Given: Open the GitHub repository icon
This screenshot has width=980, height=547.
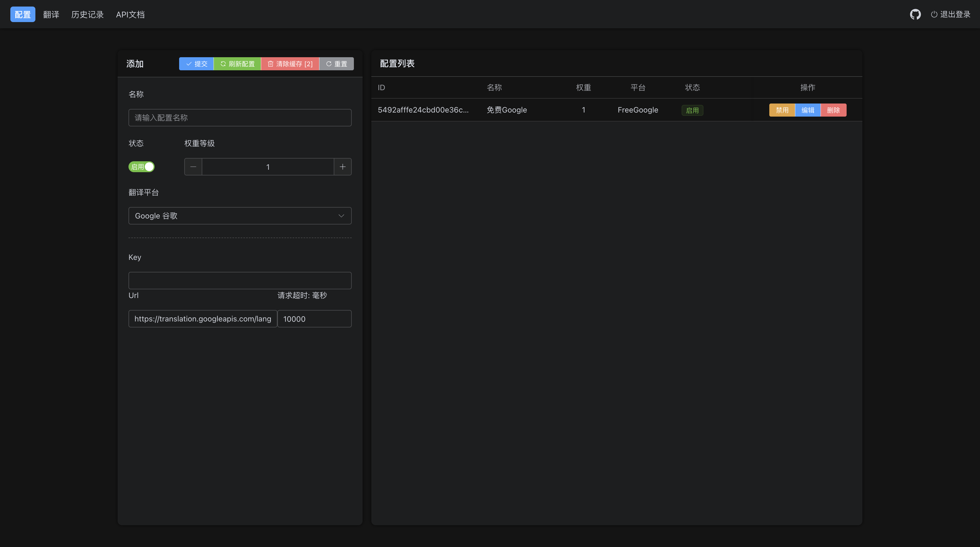Looking at the screenshot, I should [915, 14].
